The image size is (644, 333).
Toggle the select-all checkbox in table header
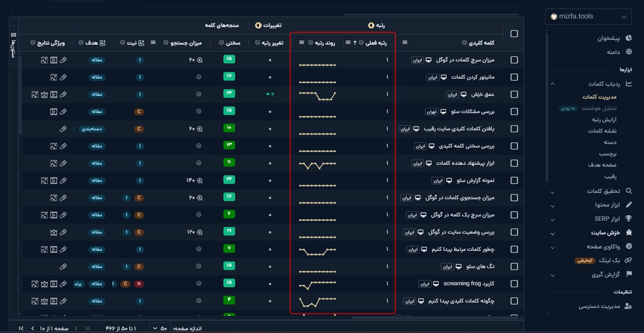click(514, 34)
